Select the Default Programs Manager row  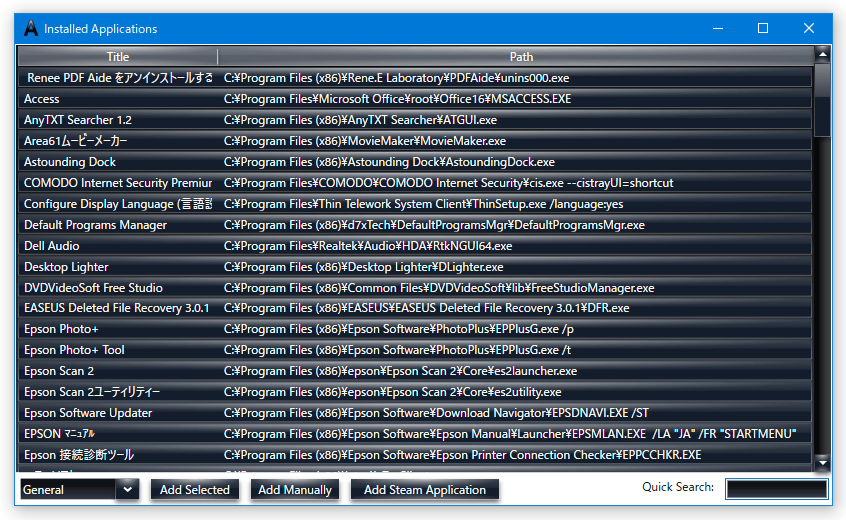click(x=415, y=225)
